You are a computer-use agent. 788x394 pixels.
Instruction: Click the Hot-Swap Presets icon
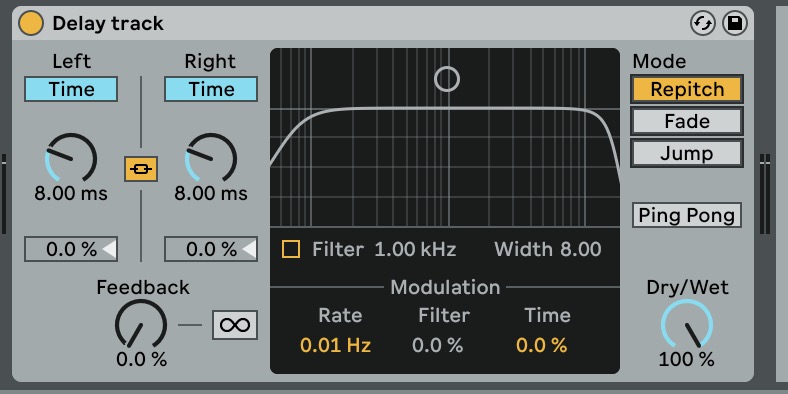(x=703, y=24)
